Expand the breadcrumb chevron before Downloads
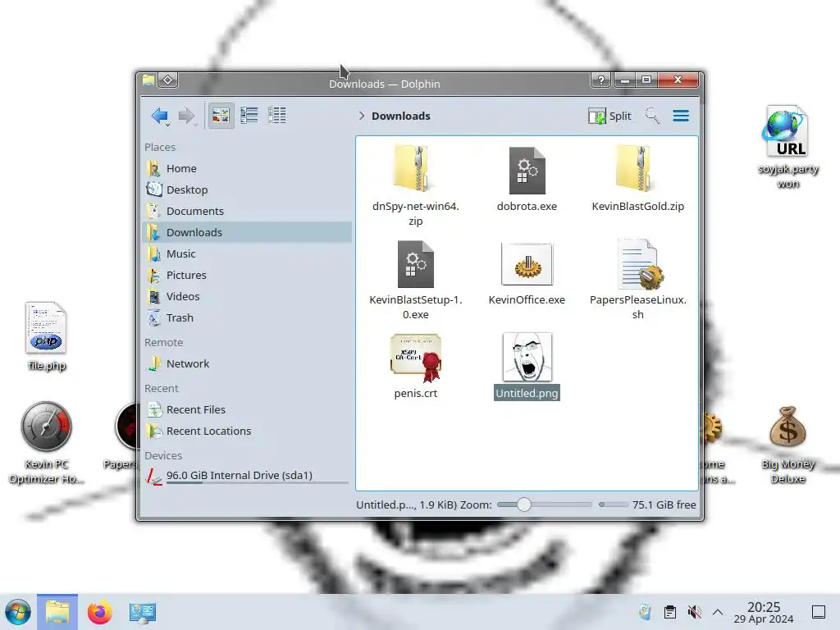This screenshot has width=840, height=630. (362, 116)
